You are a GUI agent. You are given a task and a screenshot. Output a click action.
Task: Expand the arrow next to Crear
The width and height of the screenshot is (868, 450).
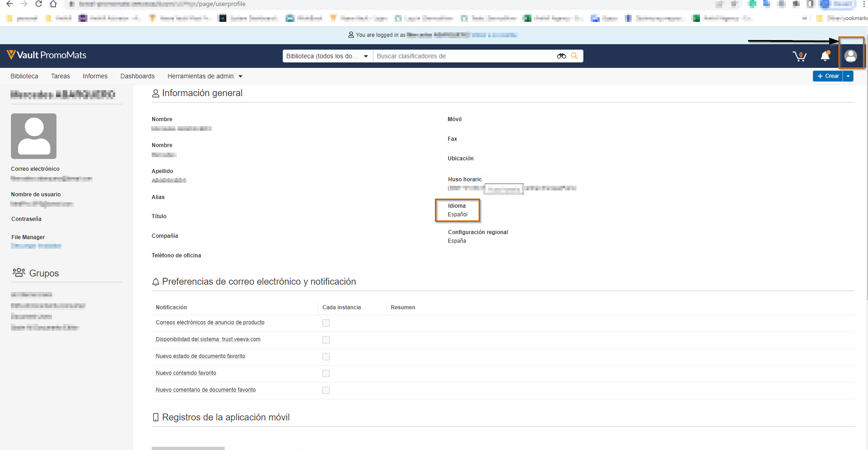[848, 76]
